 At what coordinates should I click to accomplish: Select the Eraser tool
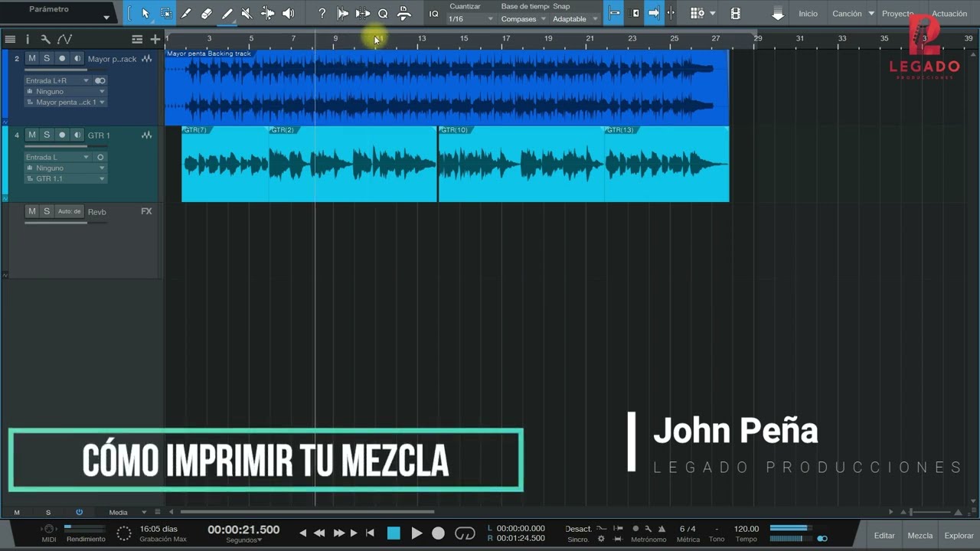click(207, 13)
